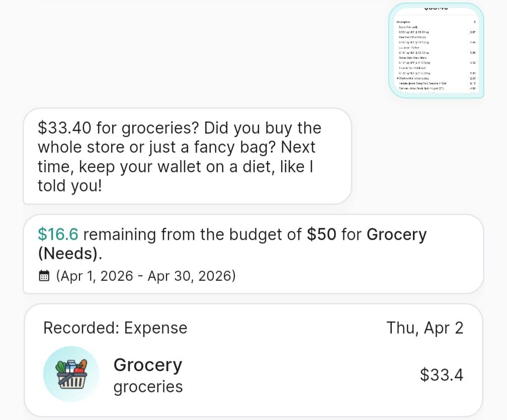Click the "Recorded: Expense" label
507x420 pixels.
pyautogui.click(x=115, y=328)
